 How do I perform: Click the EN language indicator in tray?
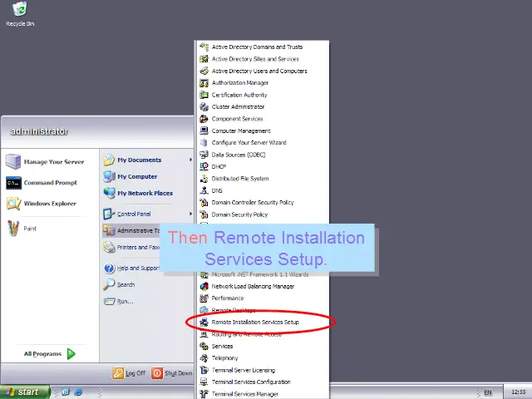click(x=488, y=392)
